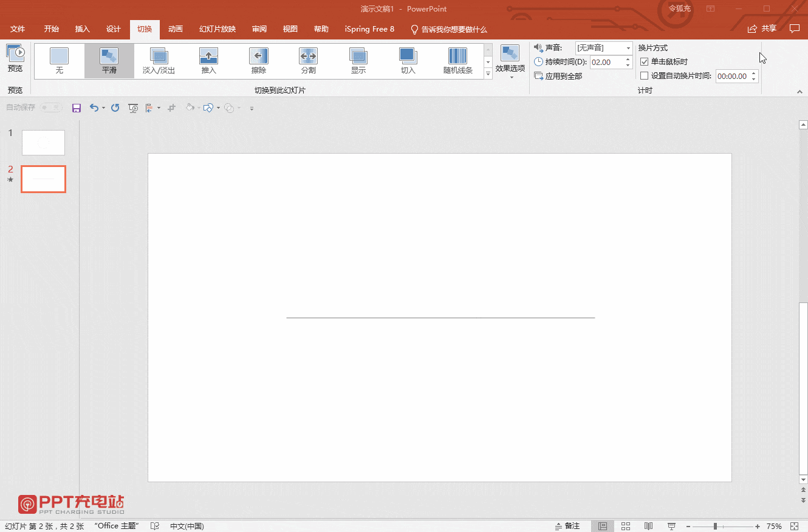The height and width of the screenshot is (532, 808).
Task: Open the shapes dropdown arrow in quick toolbar
Action: 218,108
